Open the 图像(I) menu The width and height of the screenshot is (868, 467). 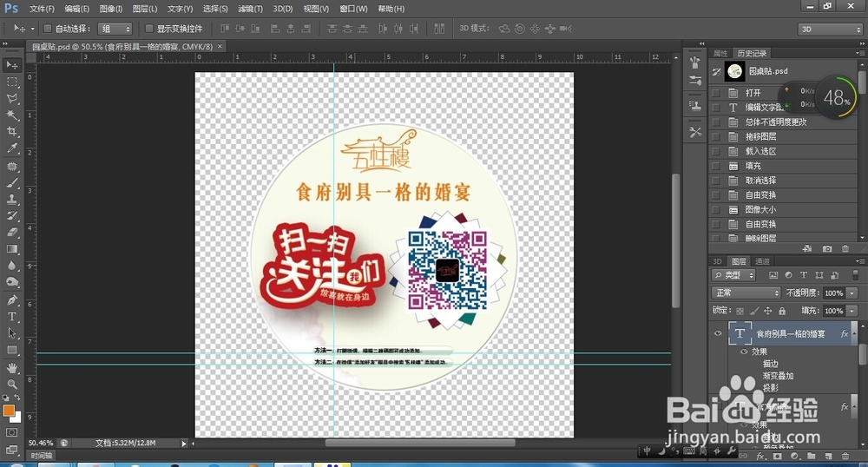point(111,9)
